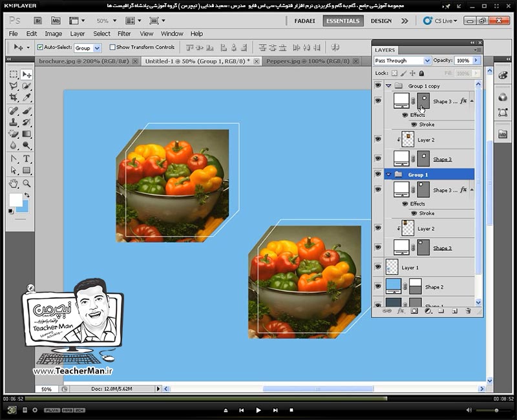
Task: Collapse the Group 1 copy folder
Action: 388,86
